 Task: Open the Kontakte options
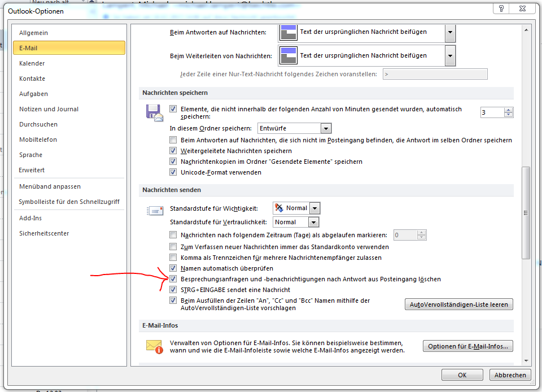(x=69, y=79)
